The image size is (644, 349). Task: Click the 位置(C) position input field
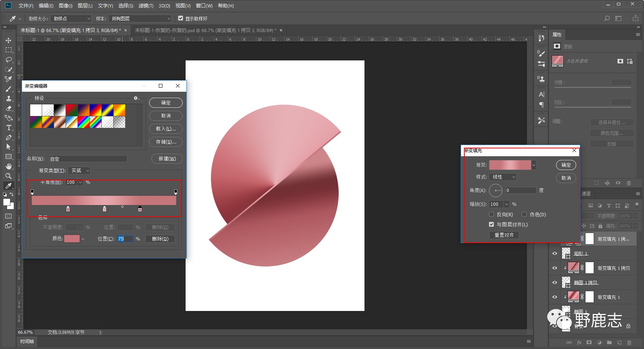point(125,239)
